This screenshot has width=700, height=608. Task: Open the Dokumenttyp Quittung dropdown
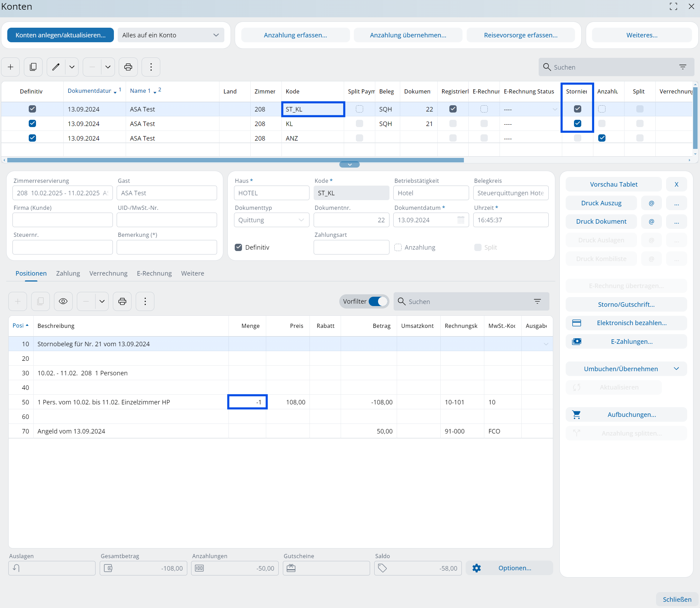pyautogui.click(x=271, y=220)
